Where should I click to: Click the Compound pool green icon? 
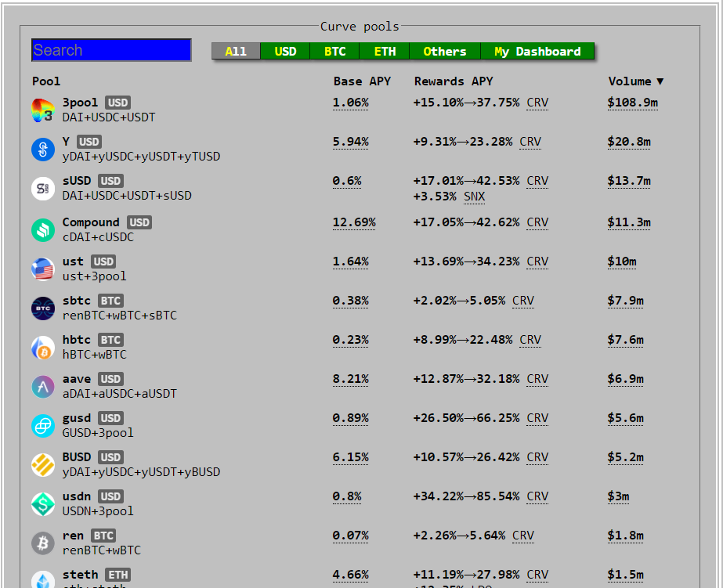tap(43, 230)
